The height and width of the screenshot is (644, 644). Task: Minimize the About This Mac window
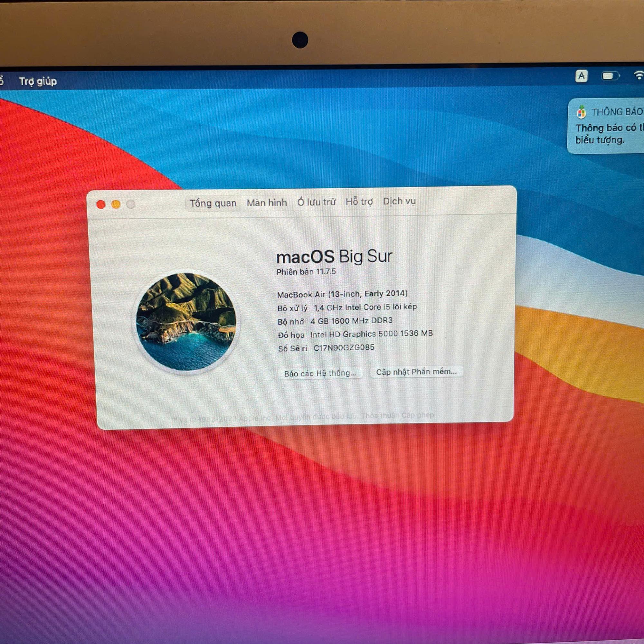(x=116, y=204)
